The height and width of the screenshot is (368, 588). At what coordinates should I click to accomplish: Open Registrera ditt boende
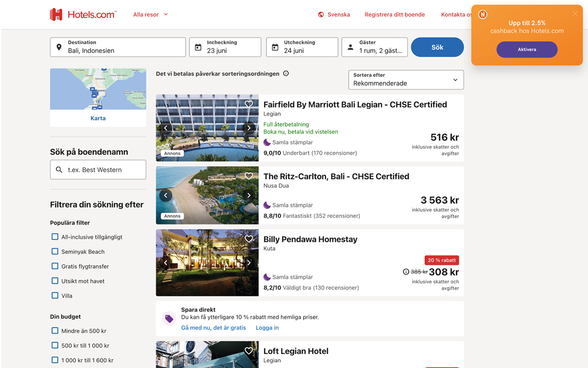[395, 15]
